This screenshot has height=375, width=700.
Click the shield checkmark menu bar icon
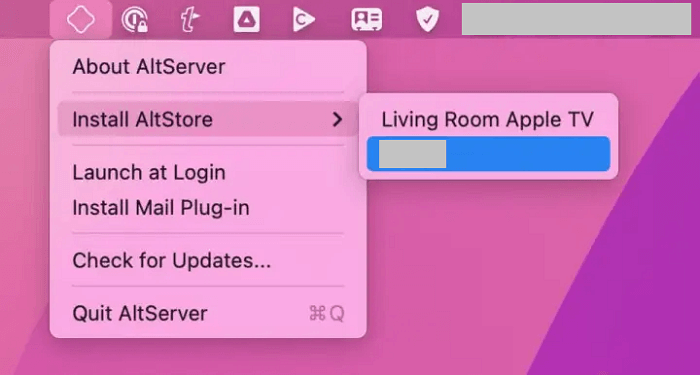pos(428,20)
